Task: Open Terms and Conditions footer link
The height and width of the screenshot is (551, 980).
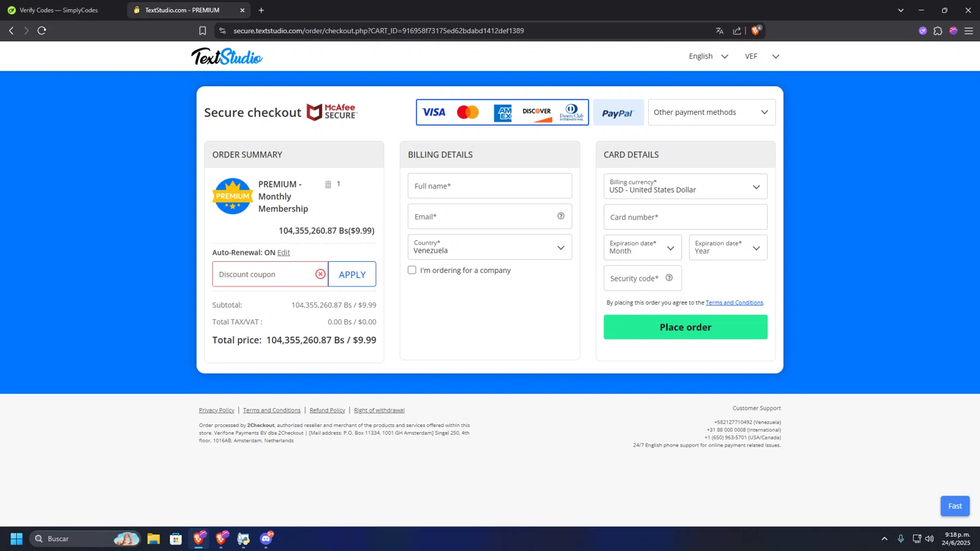Action: click(x=272, y=410)
